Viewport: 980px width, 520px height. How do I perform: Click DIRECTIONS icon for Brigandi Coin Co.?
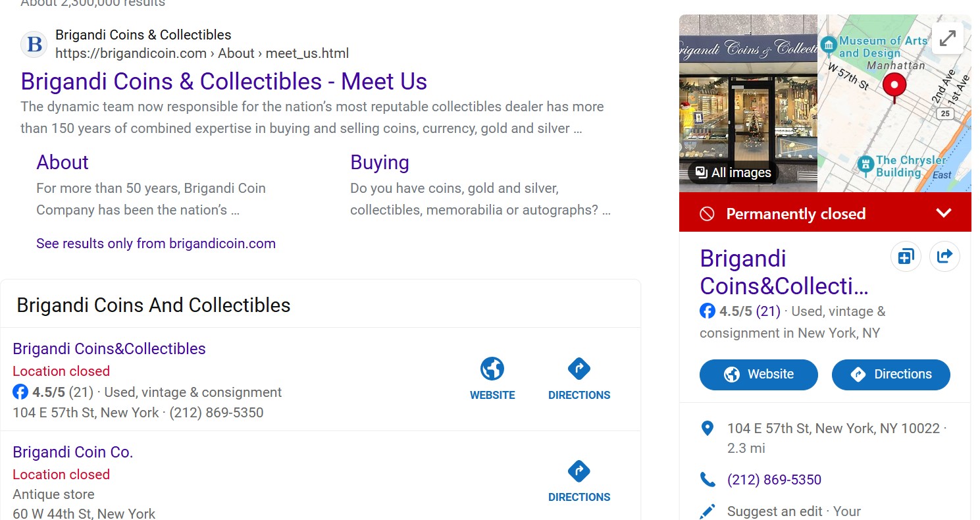tap(579, 472)
